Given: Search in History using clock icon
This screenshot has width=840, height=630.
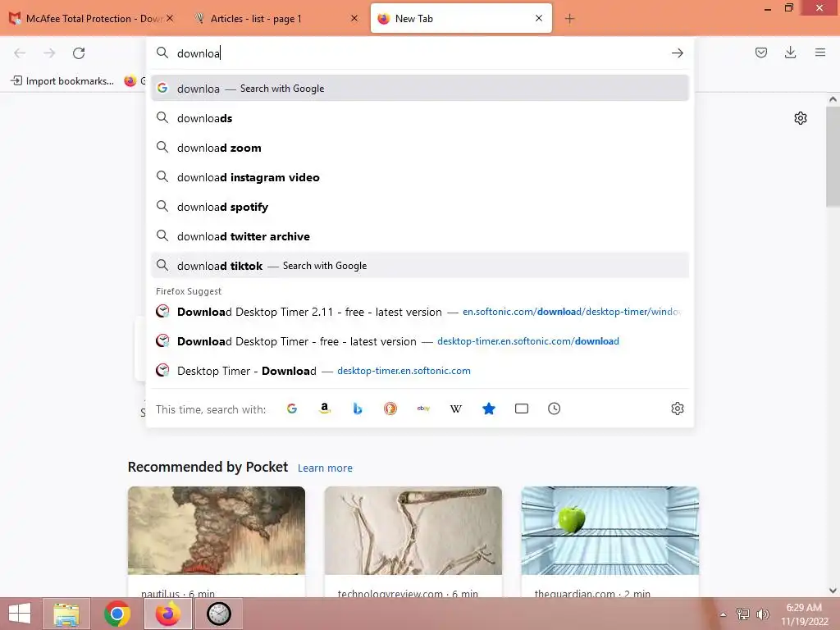Looking at the screenshot, I should tap(554, 409).
